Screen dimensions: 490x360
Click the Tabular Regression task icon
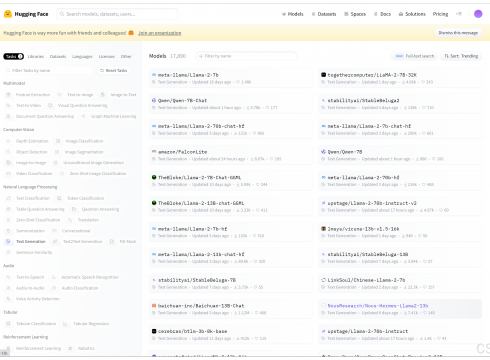pyautogui.click(x=65, y=324)
